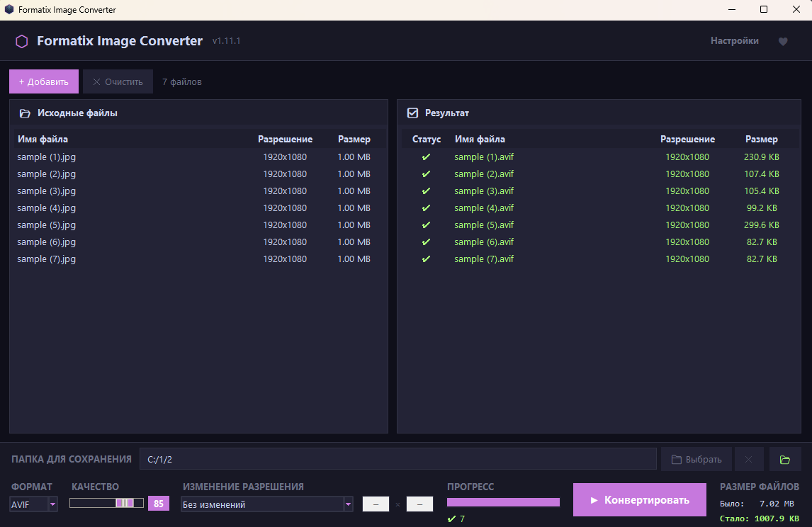Expand the format combo box arrow
Image resolution: width=812 pixels, height=527 pixels.
click(x=53, y=504)
